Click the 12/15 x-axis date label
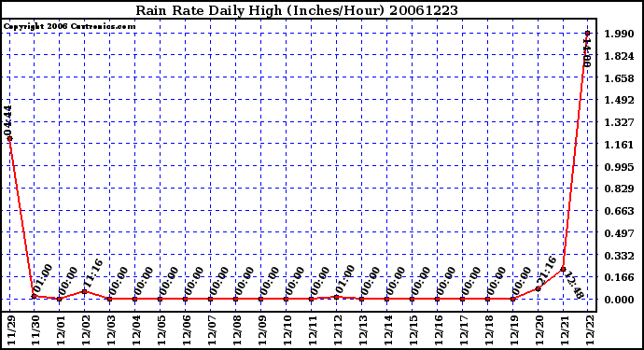This screenshot has width=644, height=350. coord(414,330)
